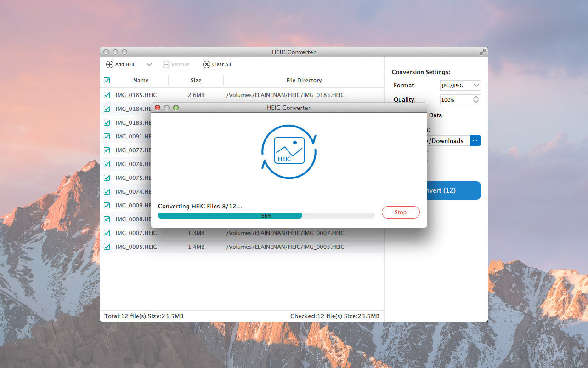Viewport: 588px width, 368px height.
Task: Select the IMG_0007.HEIC file name
Action: point(136,233)
